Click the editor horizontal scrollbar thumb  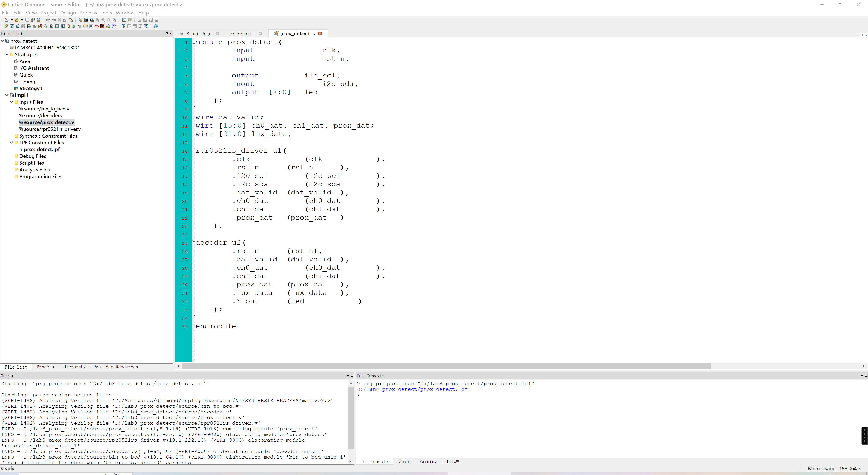(x=447, y=366)
